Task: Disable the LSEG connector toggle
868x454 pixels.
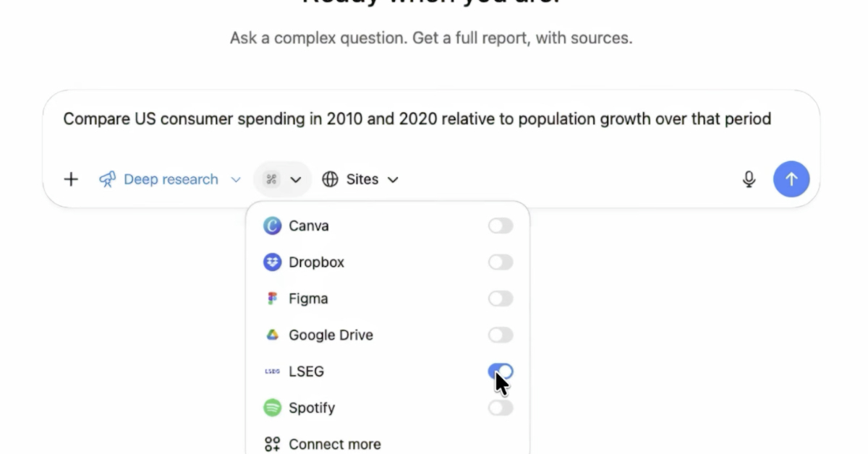Action: [500, 372]
